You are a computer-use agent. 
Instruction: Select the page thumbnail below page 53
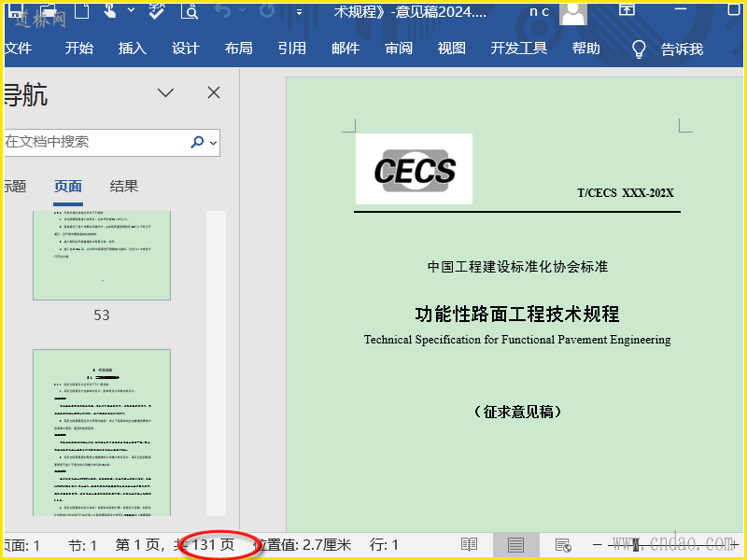coord(102,432)
